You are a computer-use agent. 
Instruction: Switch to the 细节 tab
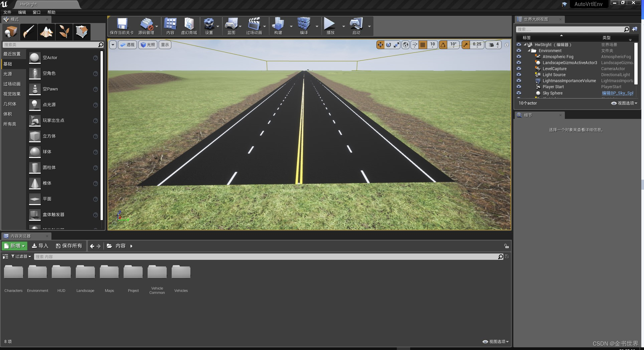tap(528, 115)
